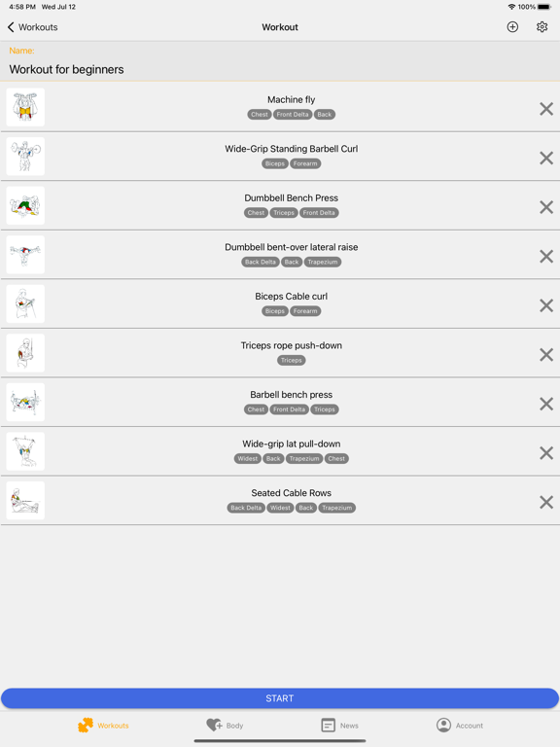
Task: Open the workout settings gear icon
Action: [x=542, y=27]
